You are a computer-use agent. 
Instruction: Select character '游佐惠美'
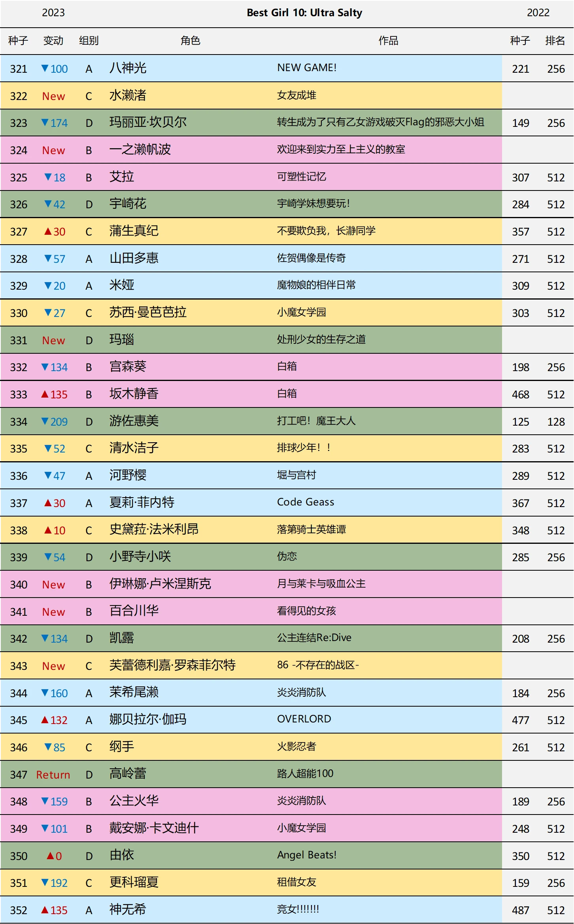click(134, 421)
